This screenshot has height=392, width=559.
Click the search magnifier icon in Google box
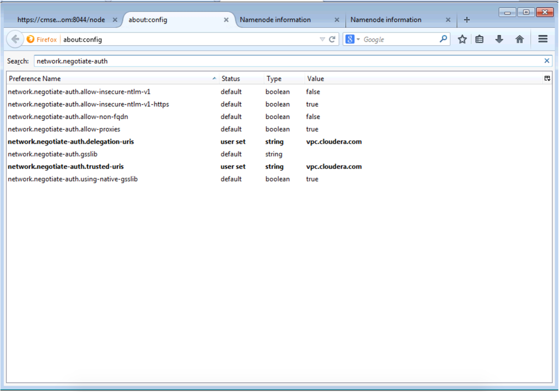[443, 39]
